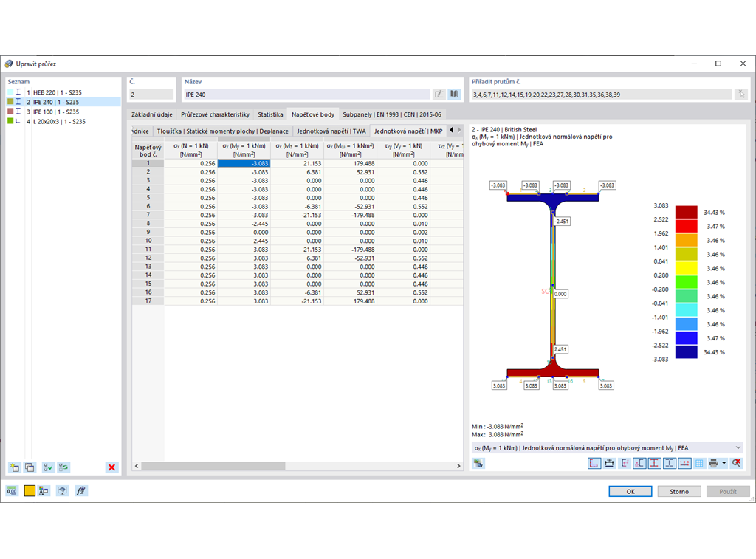Toggle the stress points display button
Image resolution: width=756 pixels, height=559 pixels.
(x=594, y=464)
